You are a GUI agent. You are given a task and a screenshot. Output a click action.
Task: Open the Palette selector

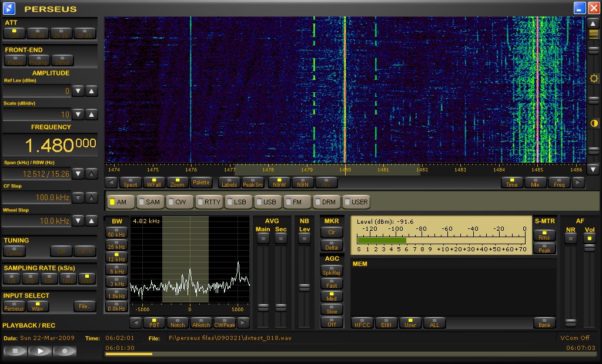tap(201, 183)
